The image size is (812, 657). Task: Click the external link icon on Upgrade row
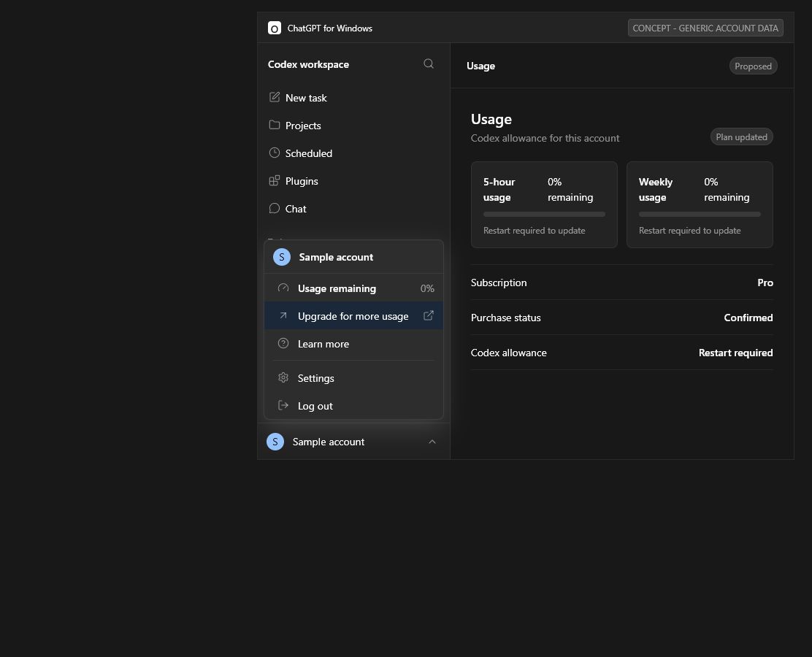coord(428,316)
